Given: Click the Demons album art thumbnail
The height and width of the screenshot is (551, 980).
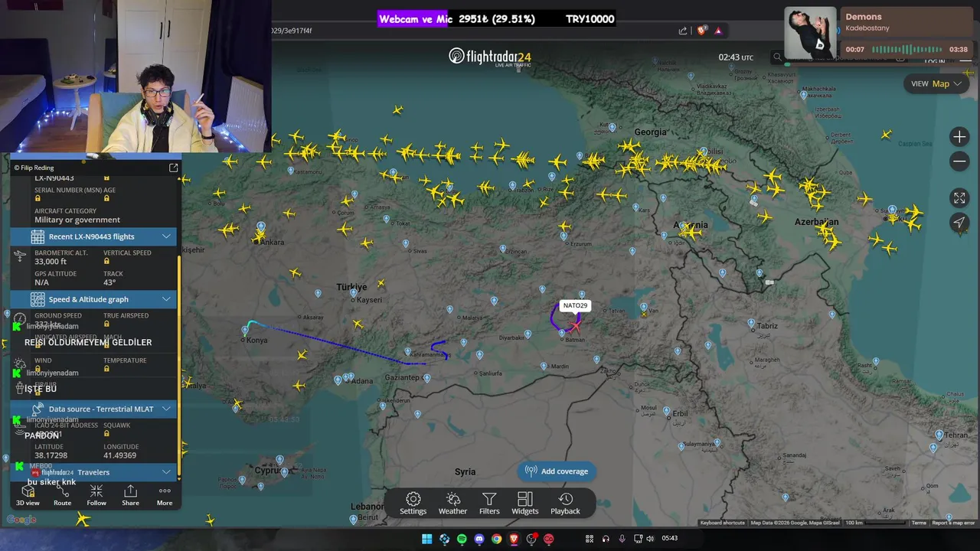Looking at the screenshot, I should pyautogui.click(x=811, y=34).
